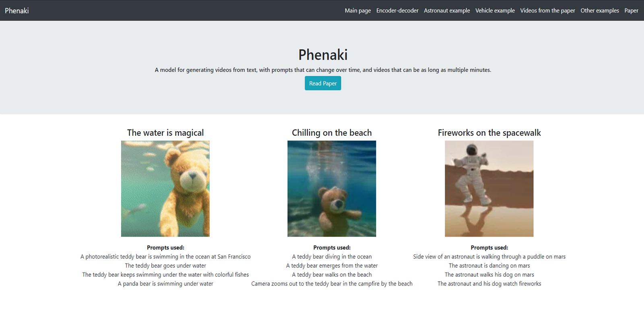This screenshot has height=322, width=644.
Task: Click the swimming teddy bear video thumbnail
Action: pos(165,188)
